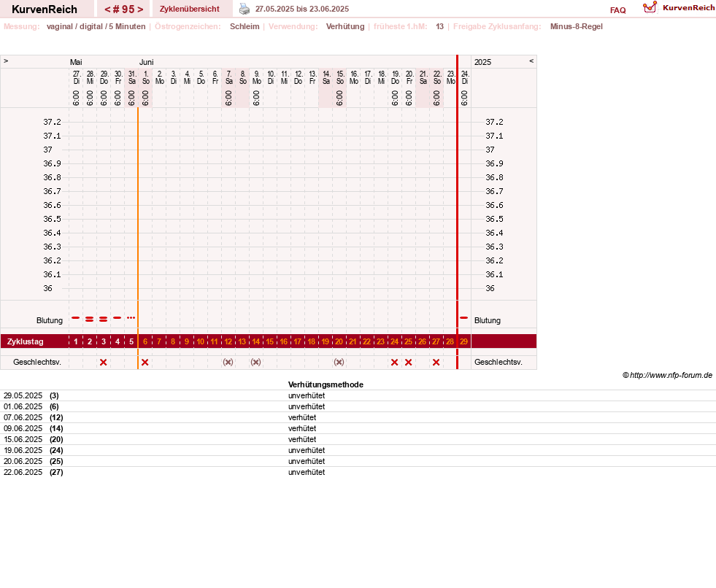This screenshot has height=588, width=716.
Task: Click the date header 24. Di
Action: tap(465, 77)
